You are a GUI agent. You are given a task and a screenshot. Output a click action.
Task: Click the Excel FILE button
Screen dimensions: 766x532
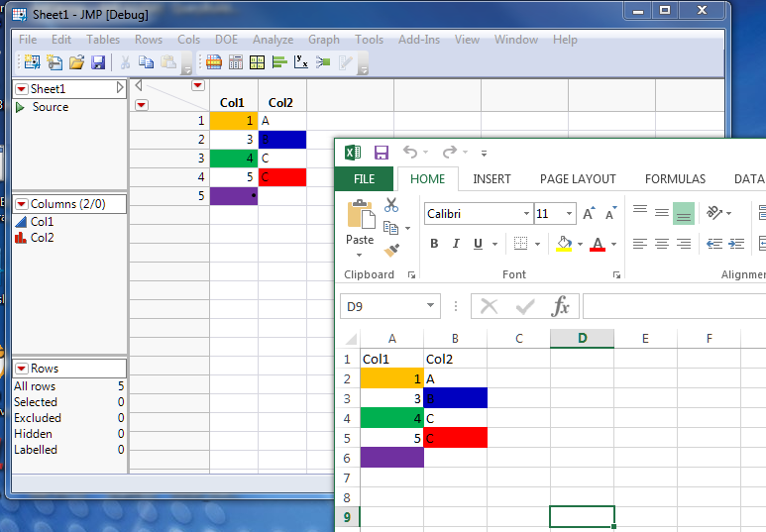tap(364, 178)
